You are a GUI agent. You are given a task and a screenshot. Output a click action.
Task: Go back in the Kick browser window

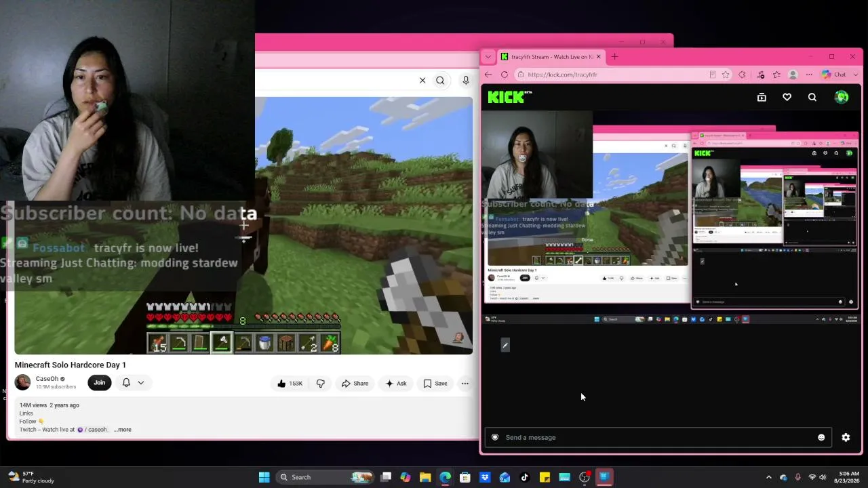tap(488, 75)
